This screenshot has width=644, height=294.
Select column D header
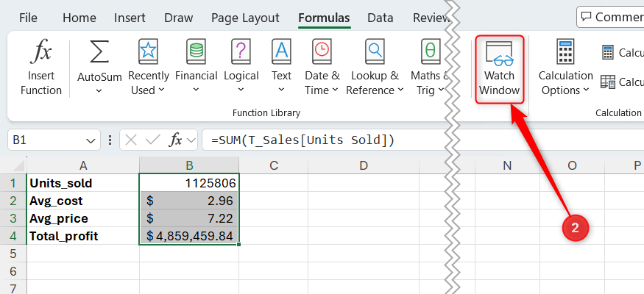click(x=364, y=165)
